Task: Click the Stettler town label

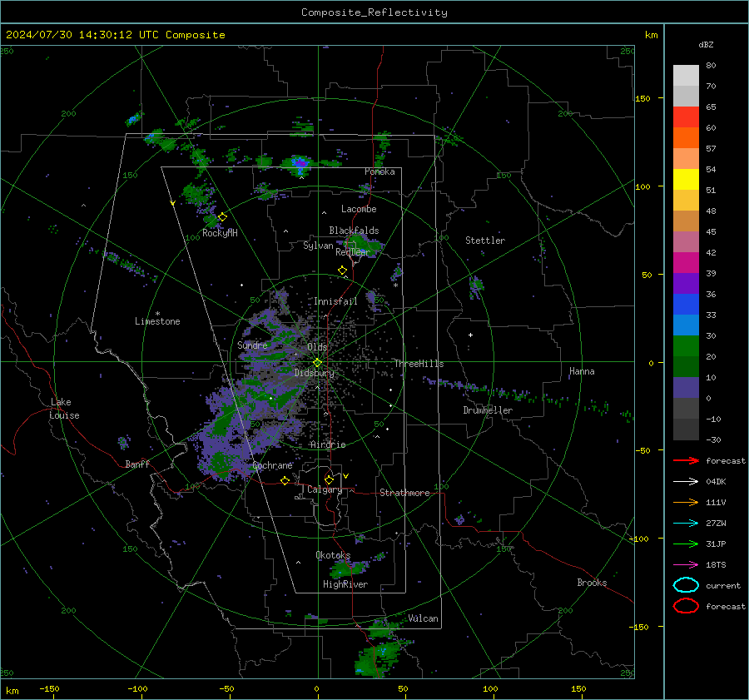Action: [x=485, y=241]
